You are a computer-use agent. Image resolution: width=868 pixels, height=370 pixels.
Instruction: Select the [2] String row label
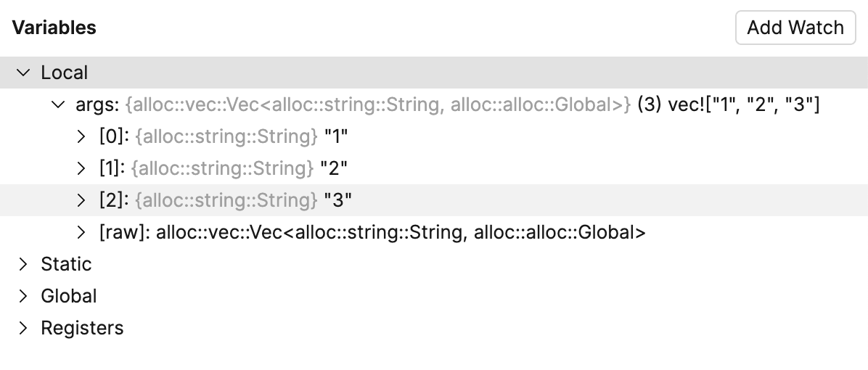(x=112, y=200)
